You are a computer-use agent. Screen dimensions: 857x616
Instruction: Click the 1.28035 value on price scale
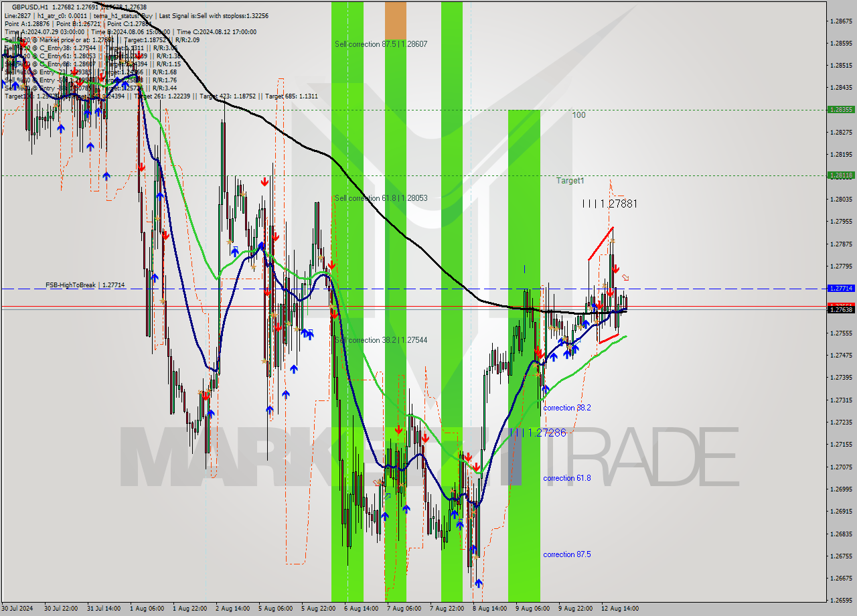(840, 199)
